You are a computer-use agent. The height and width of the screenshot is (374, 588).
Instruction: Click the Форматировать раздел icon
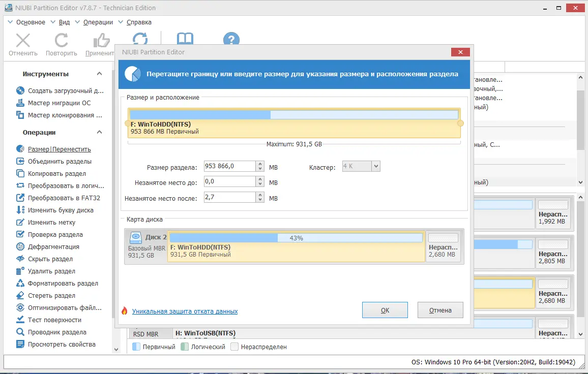(20, 284)
